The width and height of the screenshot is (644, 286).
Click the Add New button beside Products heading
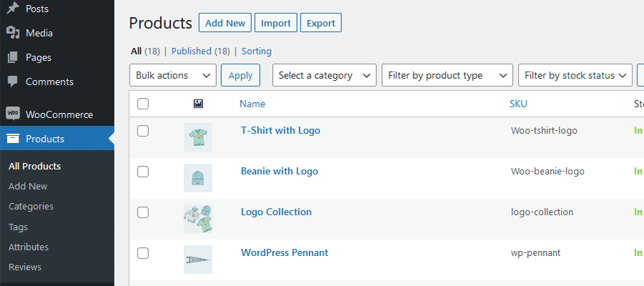click(x=225, y=23)
